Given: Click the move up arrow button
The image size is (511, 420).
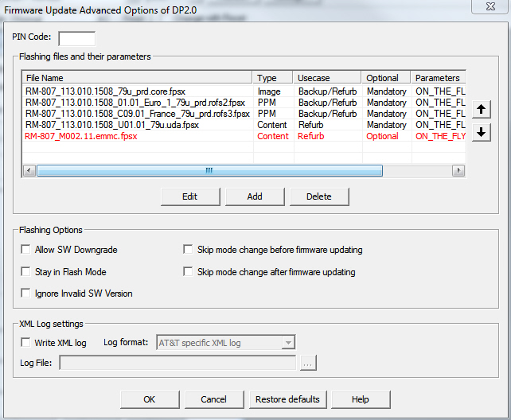Looking at the screenshot, I should [x=480, y=109].
